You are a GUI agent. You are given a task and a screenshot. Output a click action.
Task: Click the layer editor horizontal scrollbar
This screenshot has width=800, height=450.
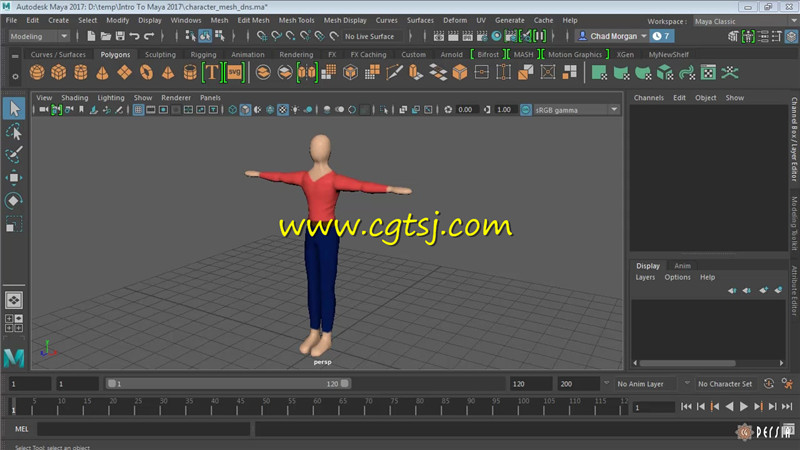687,363
